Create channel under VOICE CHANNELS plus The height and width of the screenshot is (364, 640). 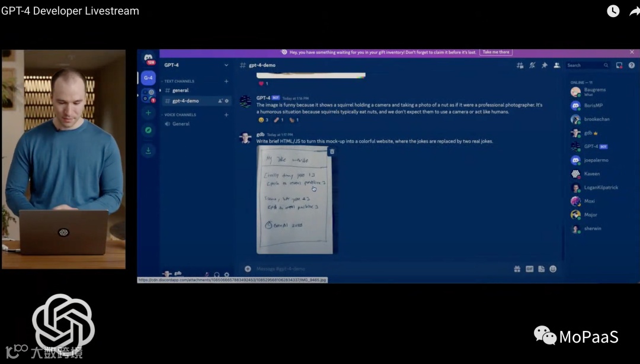(x=226, y=115)
